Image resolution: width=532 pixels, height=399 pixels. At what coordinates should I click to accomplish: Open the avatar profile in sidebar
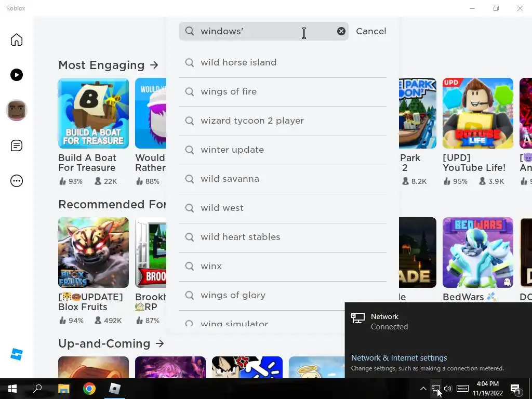16,110
